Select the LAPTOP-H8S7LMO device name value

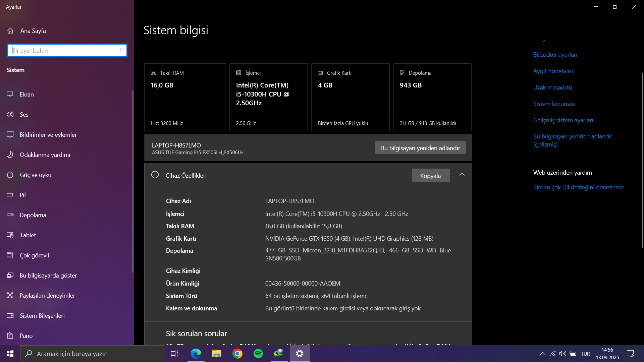click(290, 201)
